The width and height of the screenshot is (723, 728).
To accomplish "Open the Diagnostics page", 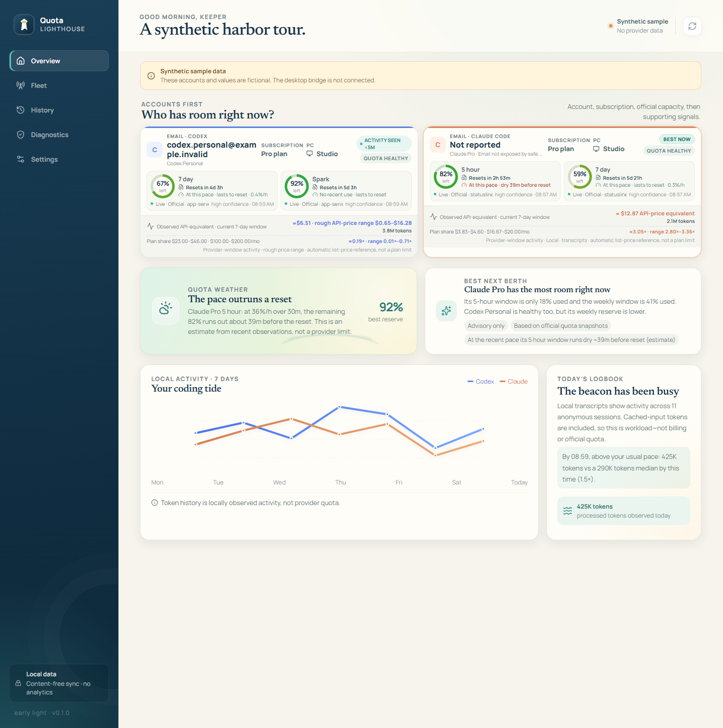I will pyautogui.click(x=59, y=135).
